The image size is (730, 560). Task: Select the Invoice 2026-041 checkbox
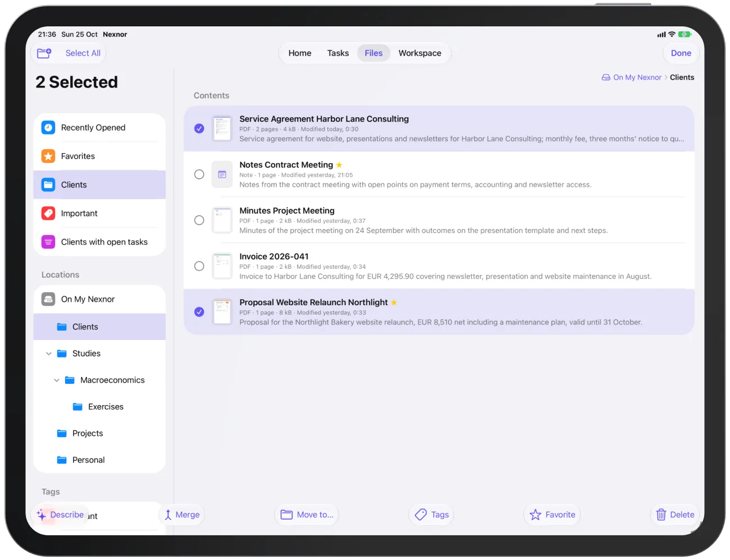point(199,266)
